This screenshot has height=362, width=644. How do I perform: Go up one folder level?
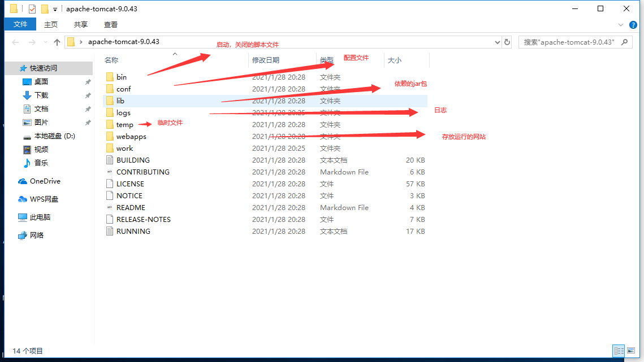(x=57, y=42)
